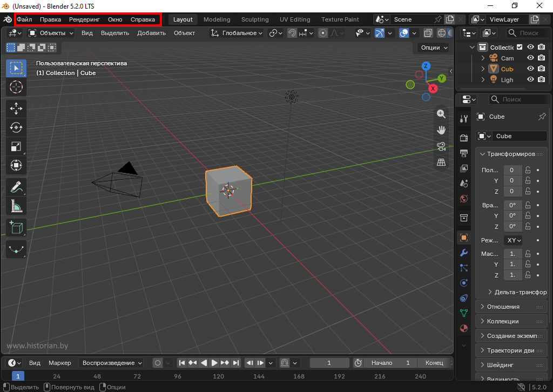The height and width of the screenshot is (392, 553).
Task: Open the Рендеринг menu
Action: point(84,19)
